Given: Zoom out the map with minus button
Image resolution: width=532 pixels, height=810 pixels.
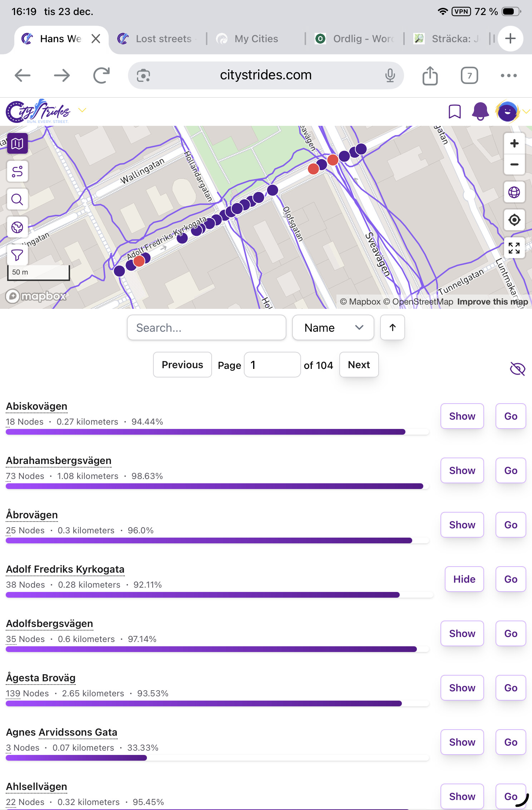Looking at the screenshot, I should (514, 164).
